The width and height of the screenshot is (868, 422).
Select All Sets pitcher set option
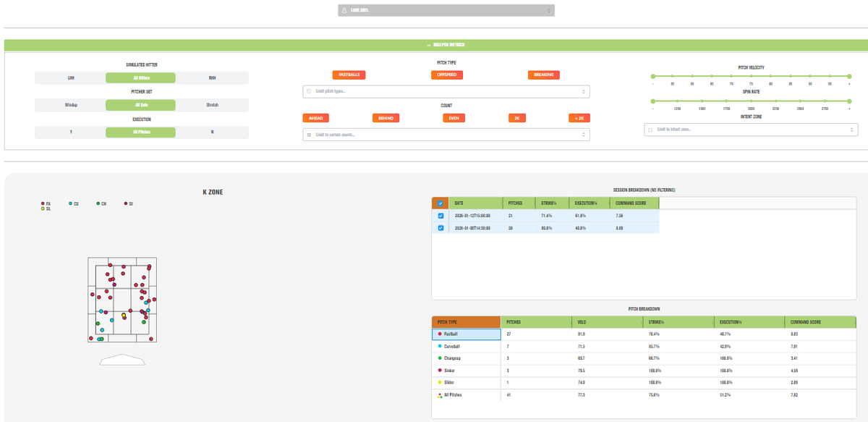140,105
